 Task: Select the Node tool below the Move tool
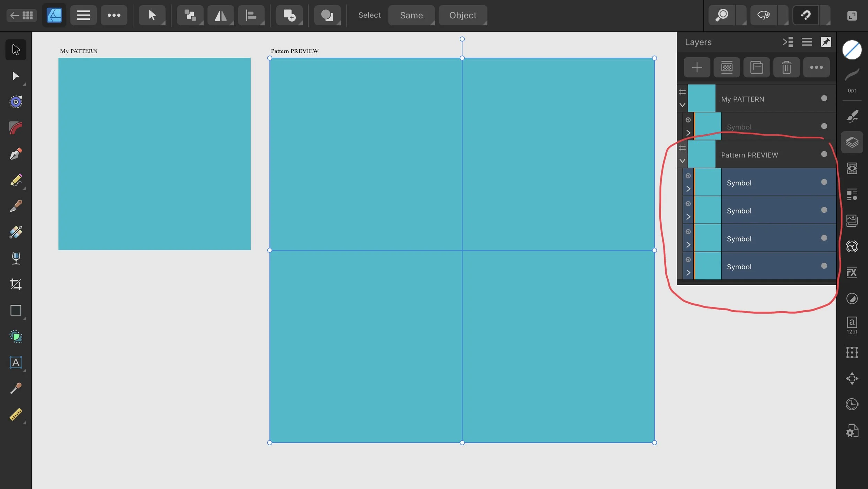coord(16,76)
